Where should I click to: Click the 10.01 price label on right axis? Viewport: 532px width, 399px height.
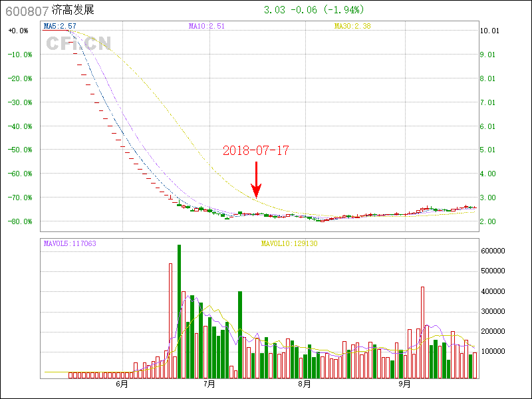point(489,31)
